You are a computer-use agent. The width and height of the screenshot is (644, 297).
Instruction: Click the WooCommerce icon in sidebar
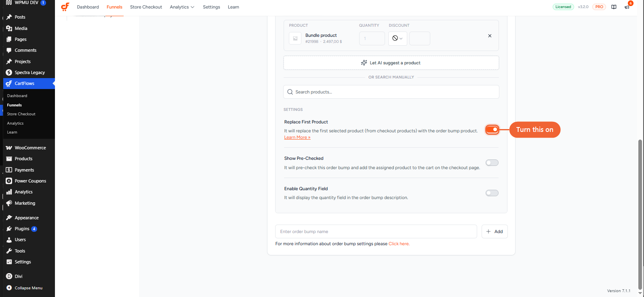click(x=9, y=148)
